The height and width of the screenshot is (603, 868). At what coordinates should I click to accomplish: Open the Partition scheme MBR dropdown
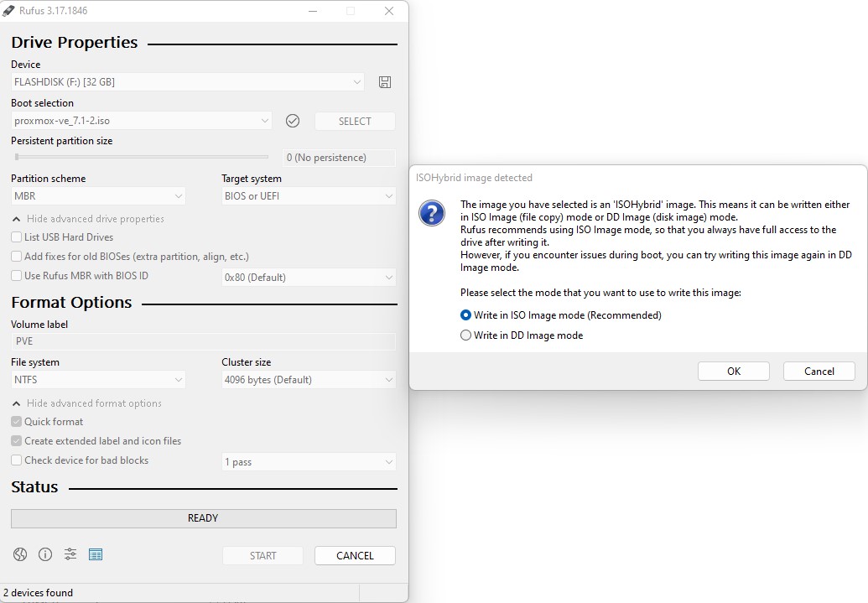coord(98,196)
